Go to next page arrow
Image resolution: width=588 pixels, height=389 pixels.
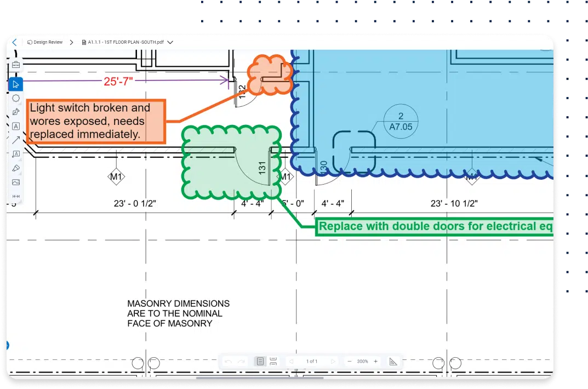[333, 362]
